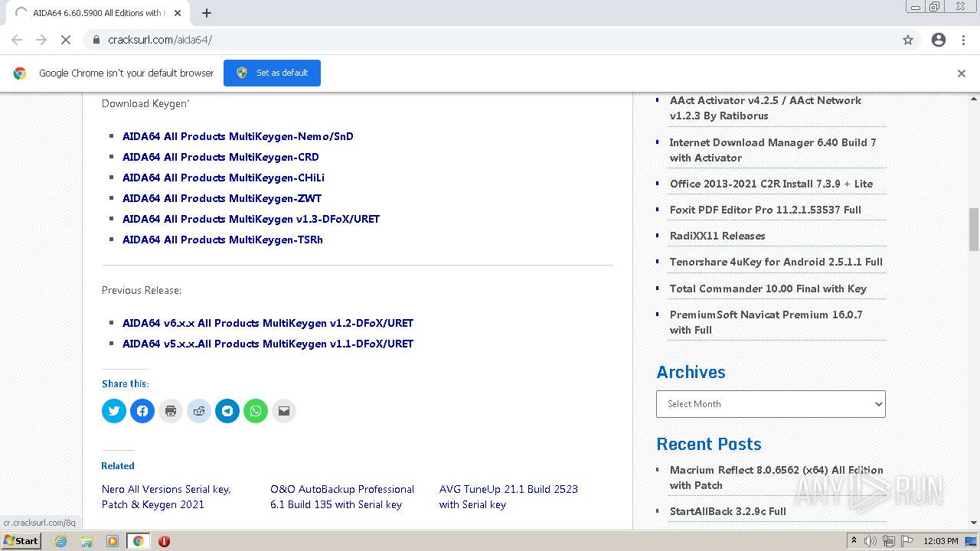Open AVG TuneUp 21.1 related post
The width and height of the screenshot is (980, 551).
point(508,497)
